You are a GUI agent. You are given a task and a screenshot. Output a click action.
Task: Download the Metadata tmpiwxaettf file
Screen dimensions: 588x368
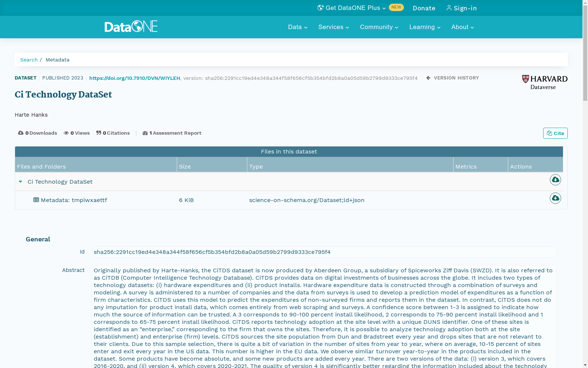click(555, 198)
